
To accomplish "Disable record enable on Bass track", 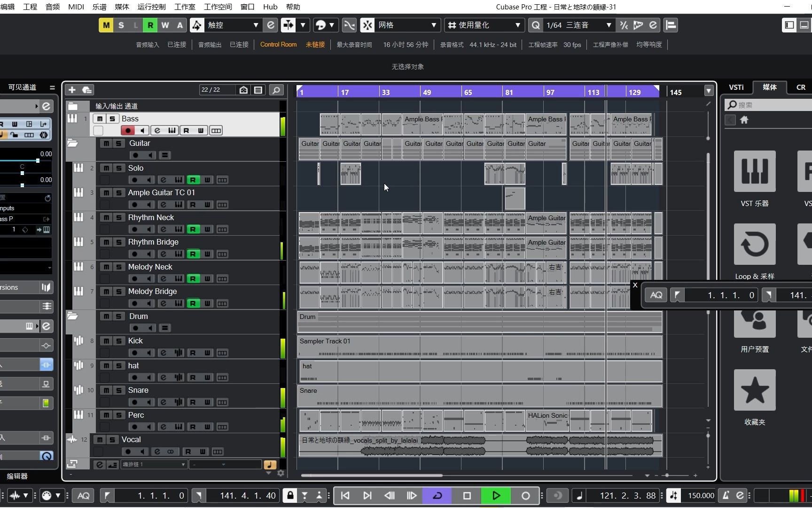I will (x=127, y=130).
